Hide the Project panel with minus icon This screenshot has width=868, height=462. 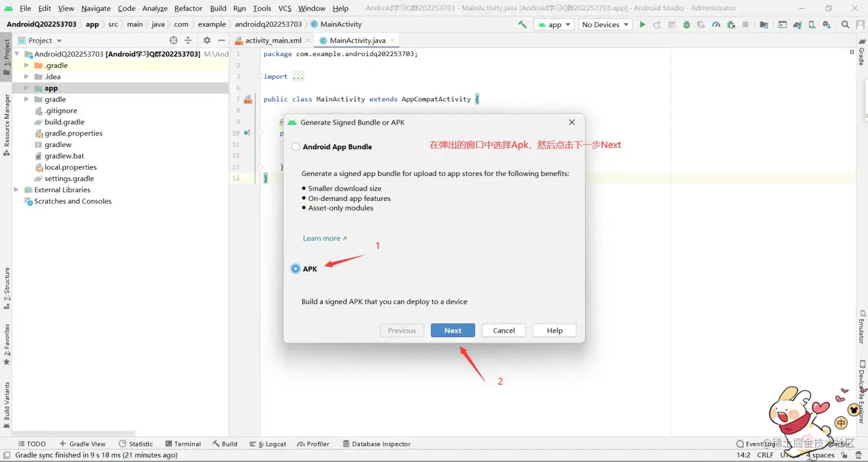220,41
